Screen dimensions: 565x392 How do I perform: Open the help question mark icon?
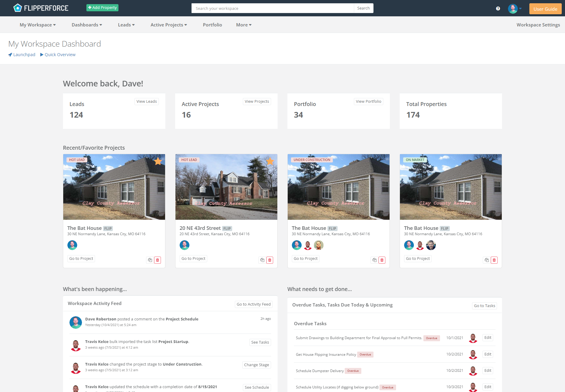coord(498,9)
